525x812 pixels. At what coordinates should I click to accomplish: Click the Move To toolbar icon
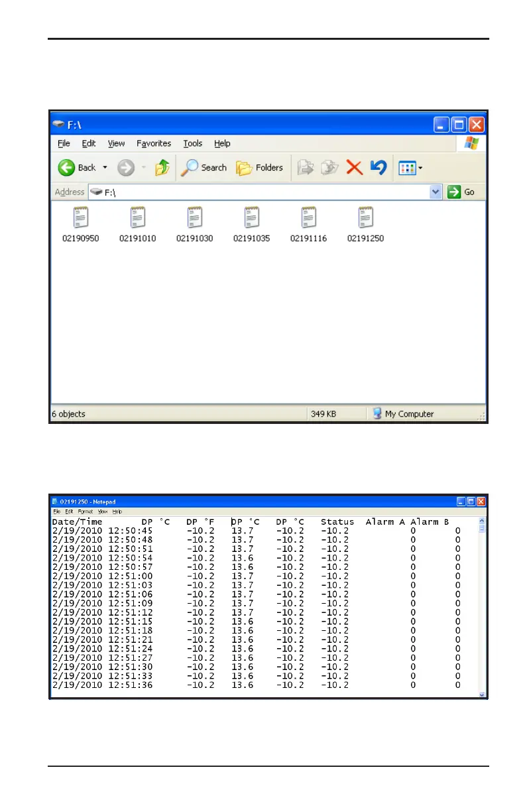[305, 168]
